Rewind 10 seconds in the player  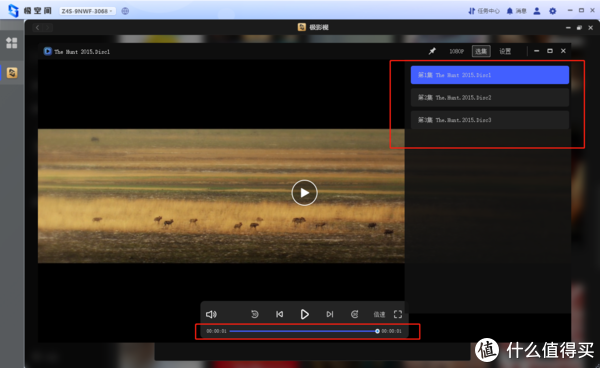point(254,314)
